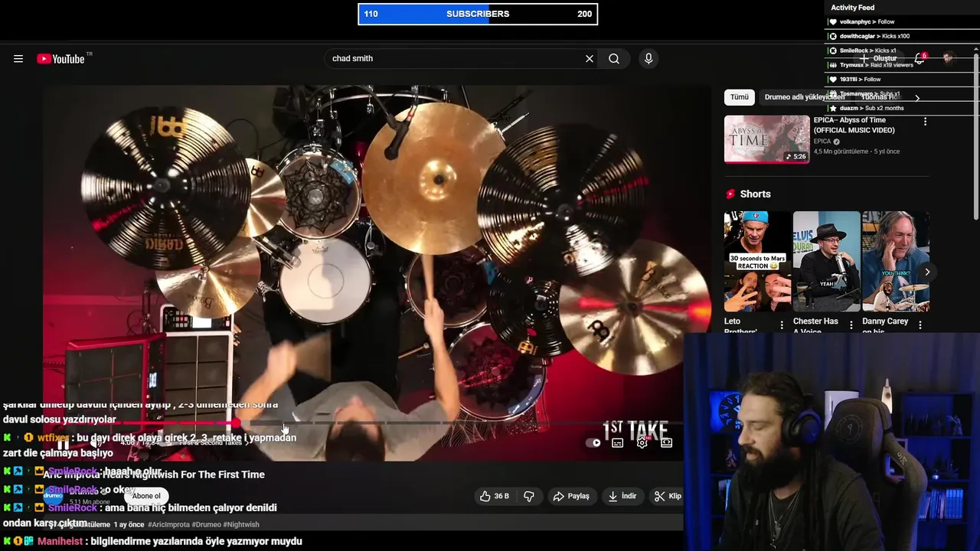Viewport: 980px width, 551px height.
Task: Clear the 'chad smith' search text
Action: 590,59
